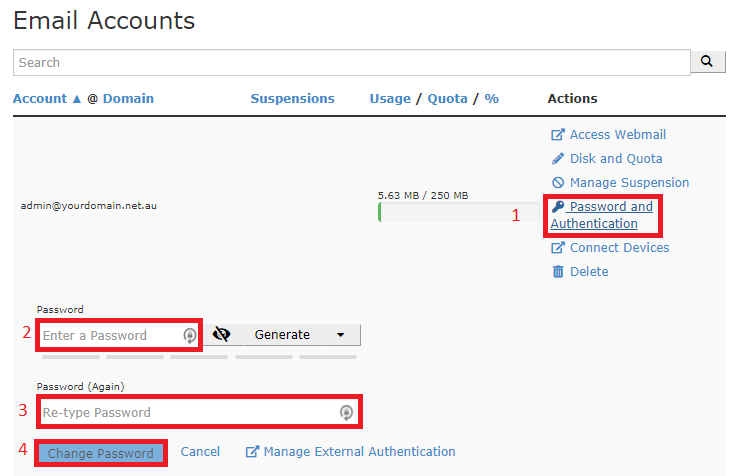Click the key icon inside the Password field

point(190,336)
